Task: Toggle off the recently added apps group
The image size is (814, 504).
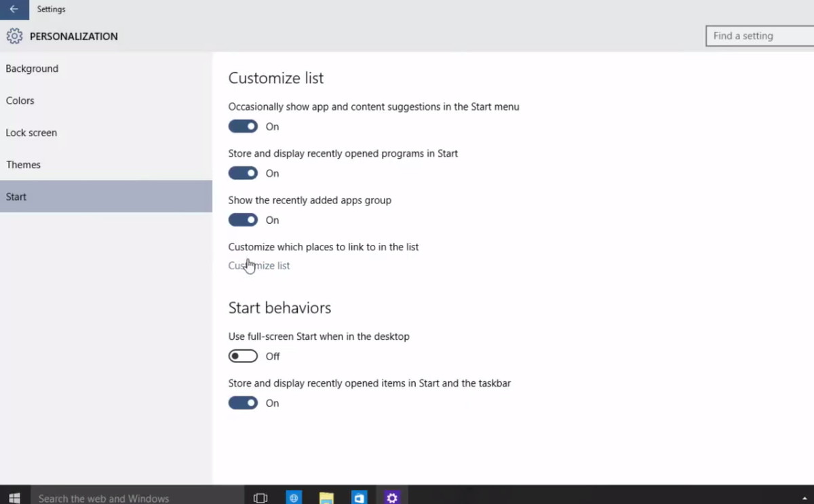Action: [x=243, y=220]
